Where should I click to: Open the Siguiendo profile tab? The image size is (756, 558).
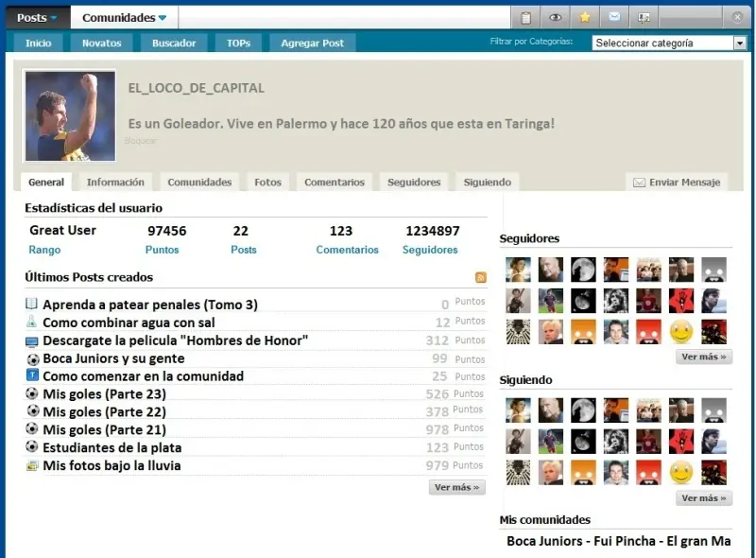click(x=487, y=183)
